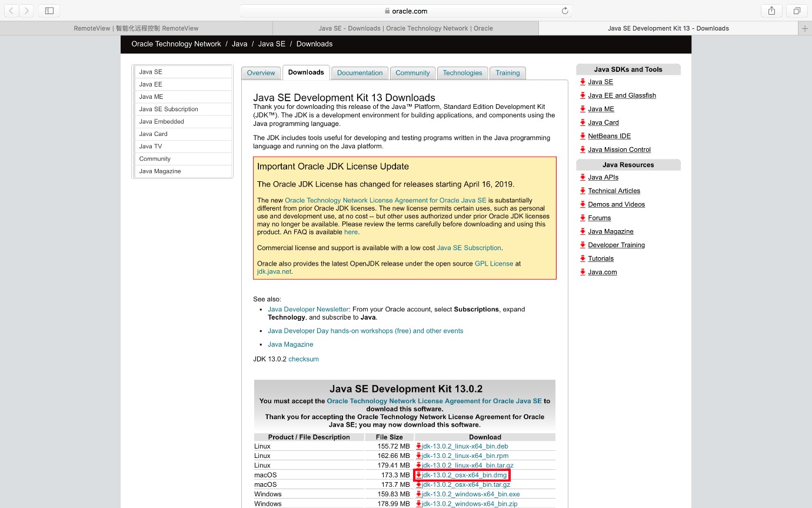Toggle the Safari sidebar icon
This screenshot has width=812, height=508.
click(49, 11)
